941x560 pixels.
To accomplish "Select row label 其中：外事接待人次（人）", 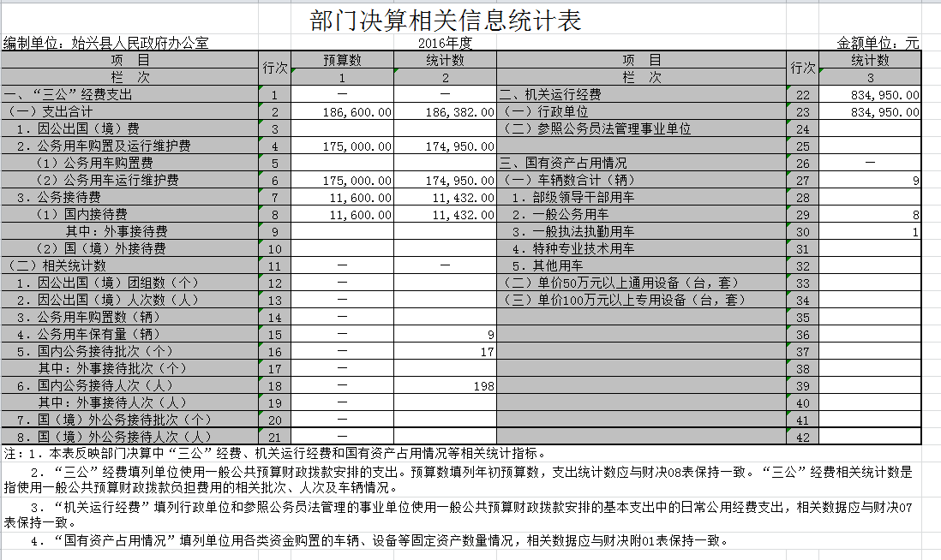I will [x=112, y=402].
